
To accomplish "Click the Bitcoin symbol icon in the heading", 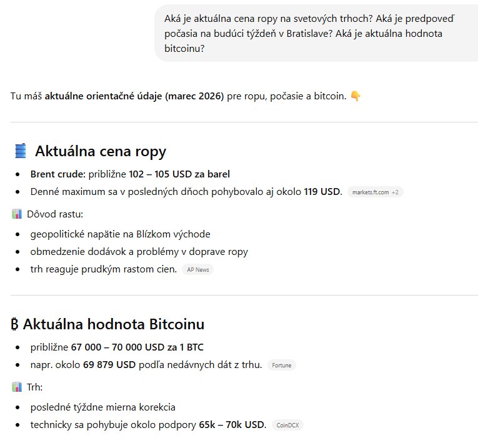I will pyautogui.click(x=16, y=325).
